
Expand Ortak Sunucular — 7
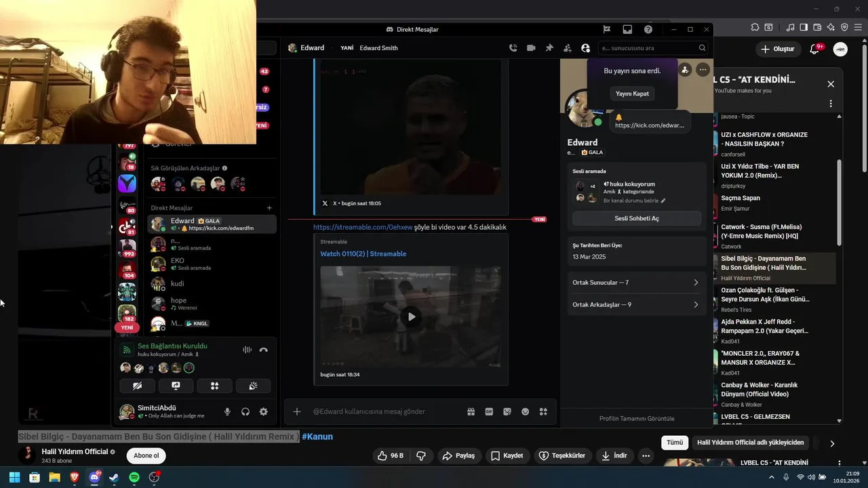coord(636,283)
